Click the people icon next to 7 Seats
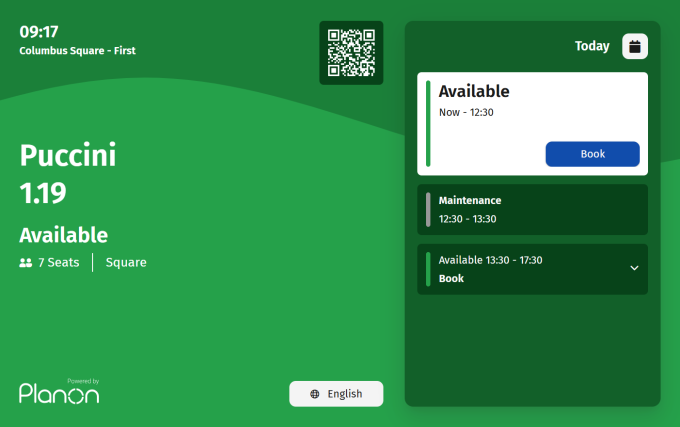 click(x=26, y=263)
